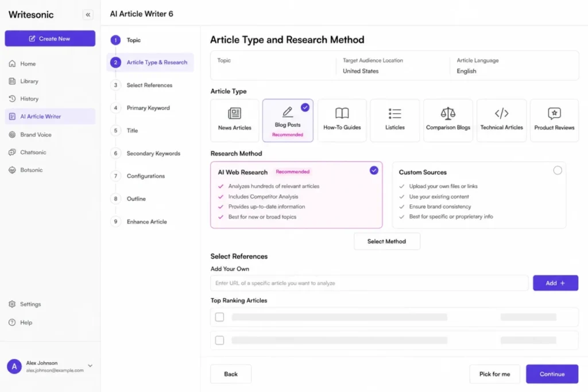The image size is (588, 392).
Task: Choose the Technical Articles code icon
Action: [x=501, y=113]
